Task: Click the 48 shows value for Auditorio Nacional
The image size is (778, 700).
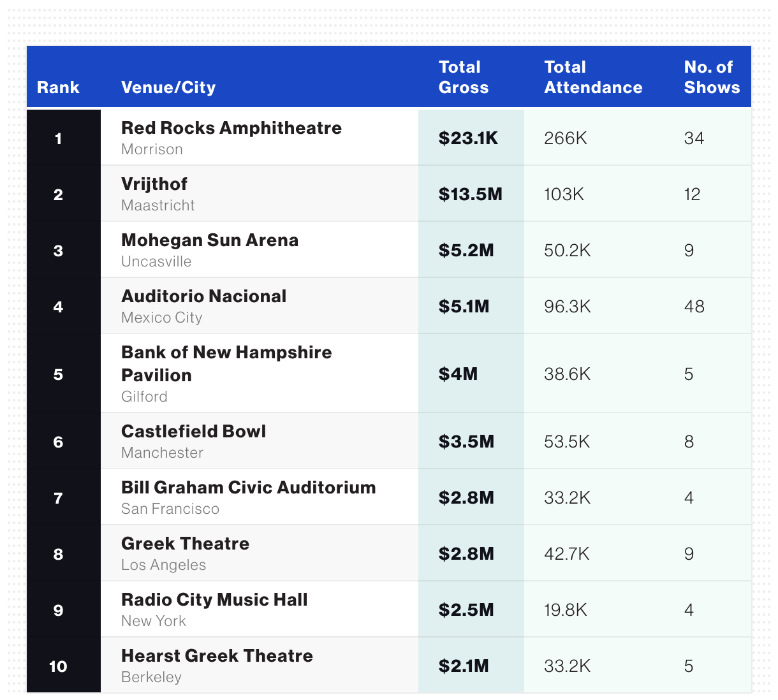Action: coord(694,307)
